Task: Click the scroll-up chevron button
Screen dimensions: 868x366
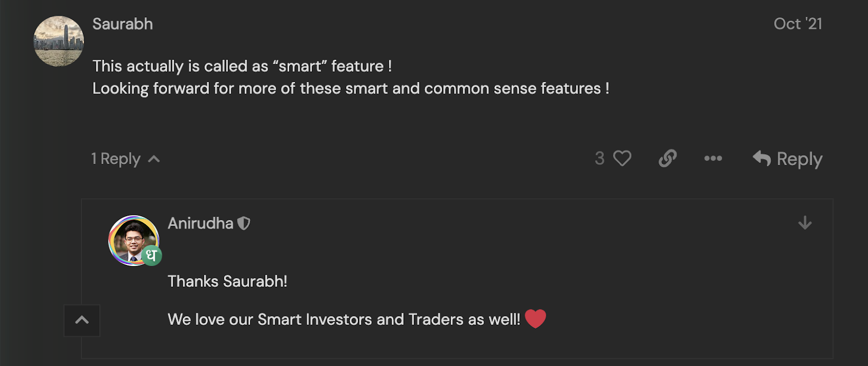Action: click(x=82, y=320)
